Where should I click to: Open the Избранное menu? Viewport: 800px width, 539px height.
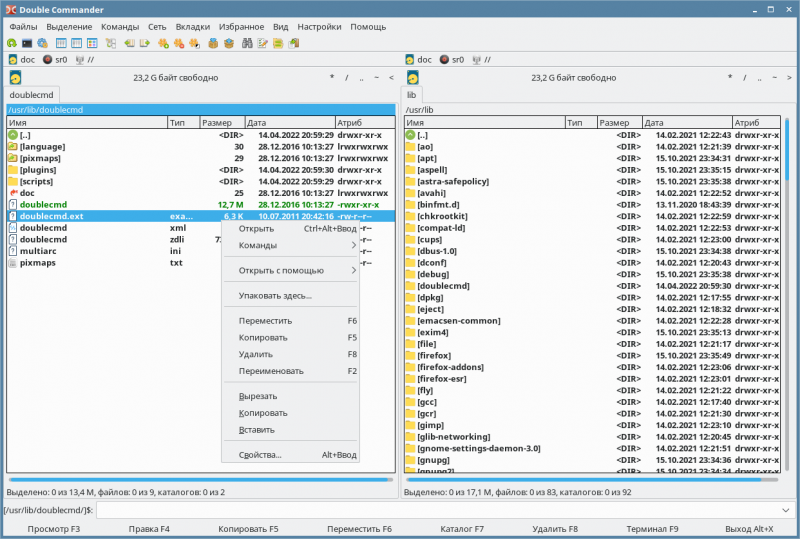[241, 27]
